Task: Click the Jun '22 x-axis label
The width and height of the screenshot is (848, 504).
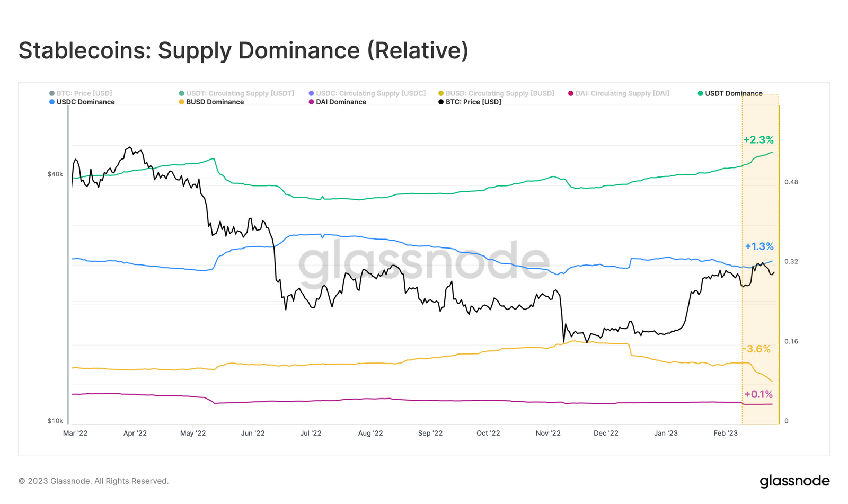Action: coord(253,433)
